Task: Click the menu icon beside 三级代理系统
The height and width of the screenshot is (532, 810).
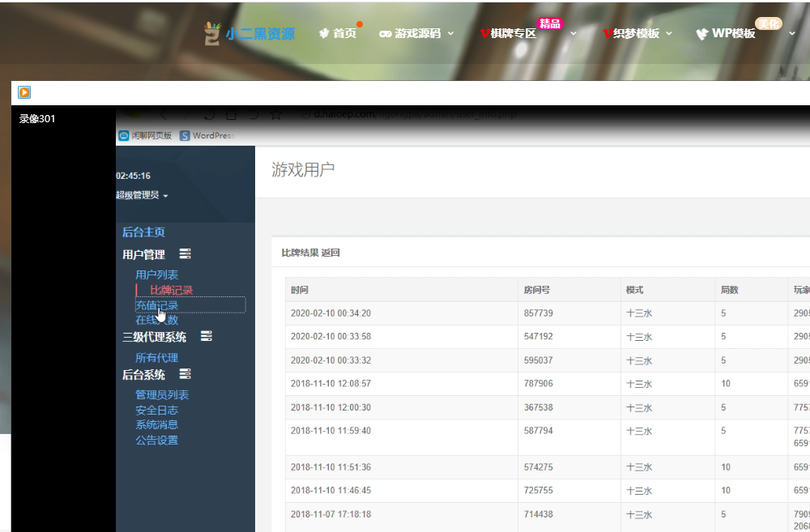Action: (206, 336)
